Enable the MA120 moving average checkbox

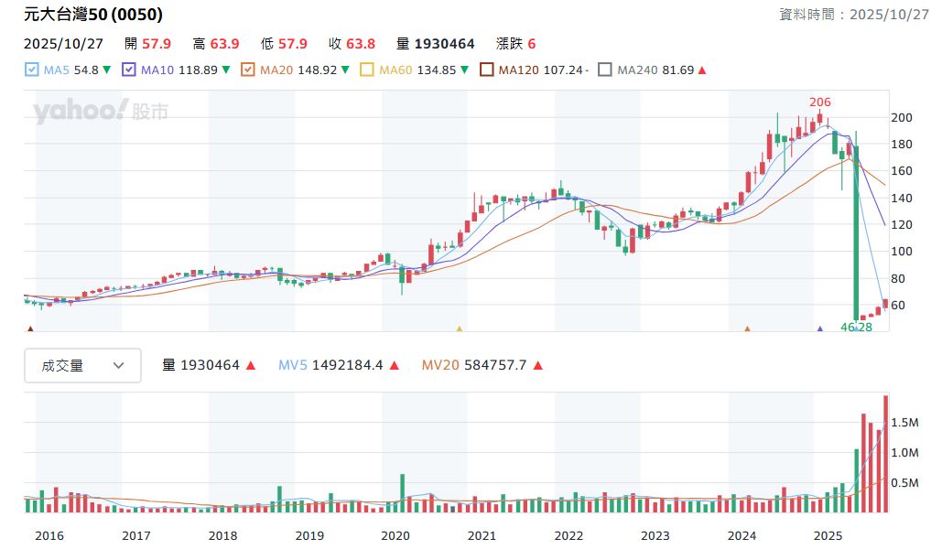coord(487,70)
